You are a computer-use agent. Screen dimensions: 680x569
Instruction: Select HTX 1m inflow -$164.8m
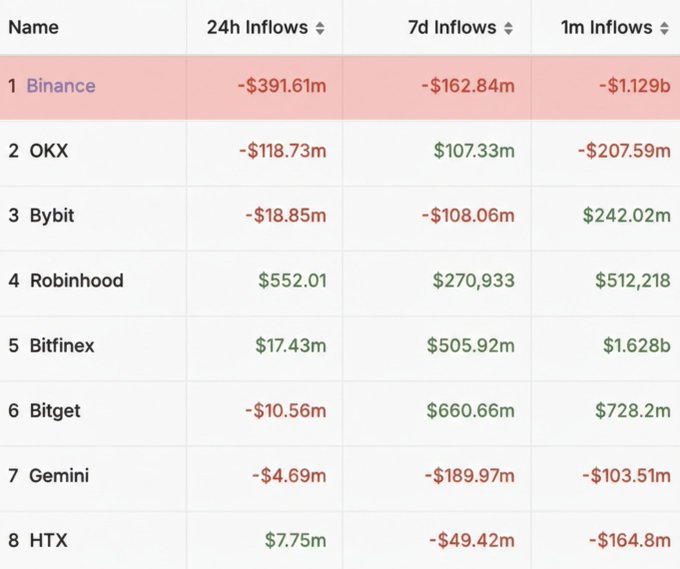click(628, 540)
